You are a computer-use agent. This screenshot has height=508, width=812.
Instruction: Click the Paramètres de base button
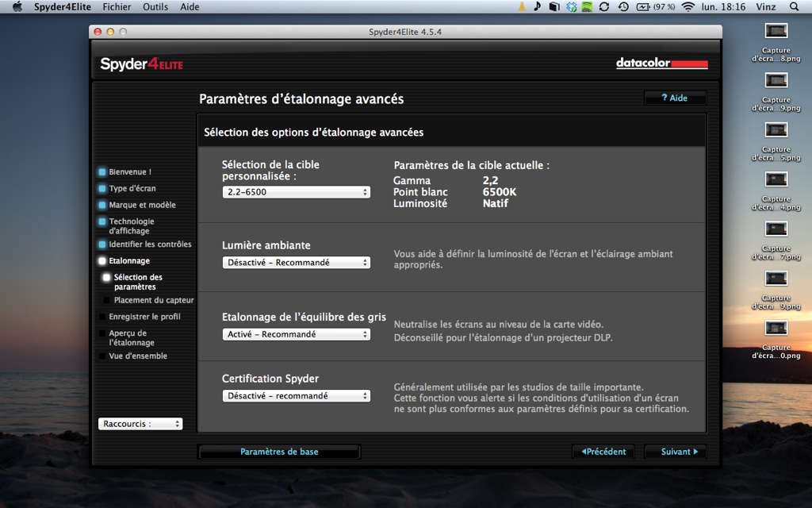pos(279,452)
